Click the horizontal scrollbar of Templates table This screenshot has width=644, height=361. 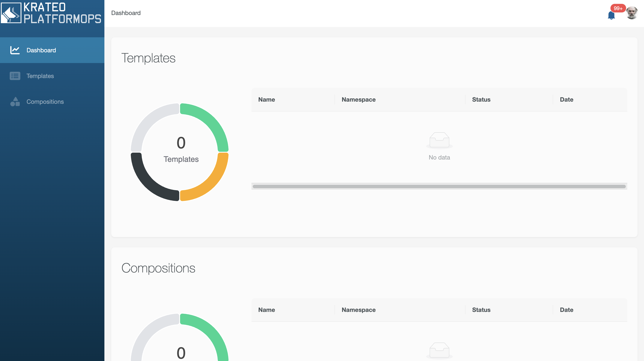(x=439, y=186)
